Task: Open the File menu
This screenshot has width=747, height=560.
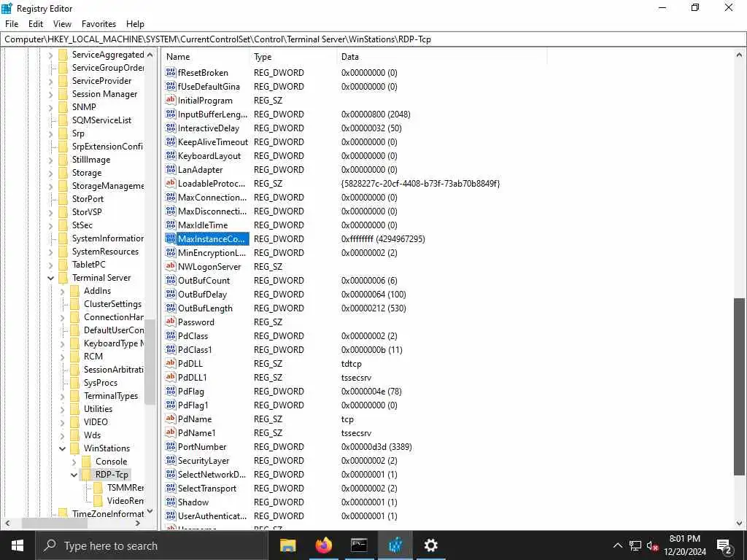Action: point(12,24)
